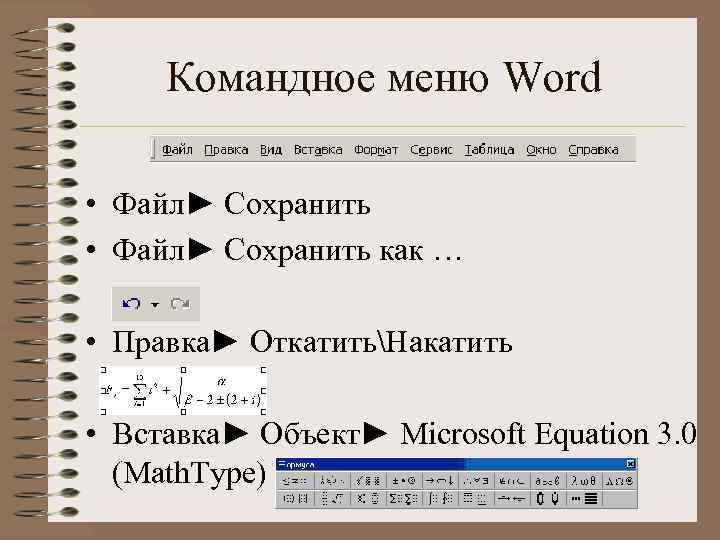Click the 'Файл ► Сохранить' bullet line

pyautogui.click(x=241, y=204)
